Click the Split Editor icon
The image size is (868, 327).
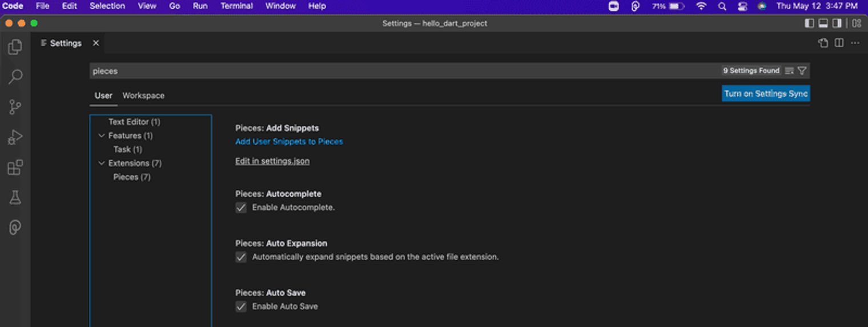[x=839, y=43]
